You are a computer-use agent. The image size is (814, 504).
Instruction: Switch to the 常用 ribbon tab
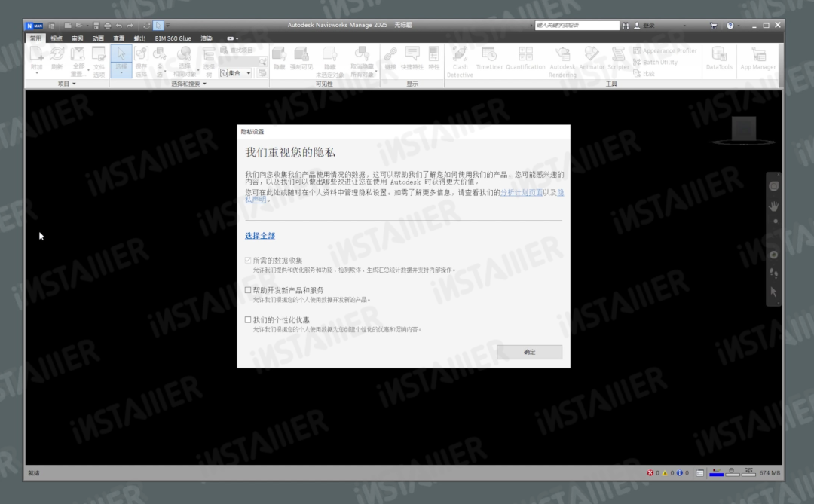tap(35, 38)
